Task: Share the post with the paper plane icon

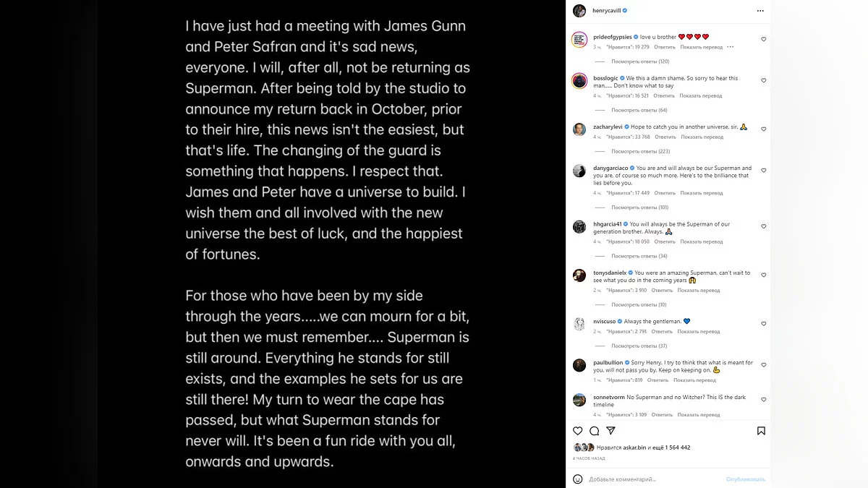Action: (610, 431)
